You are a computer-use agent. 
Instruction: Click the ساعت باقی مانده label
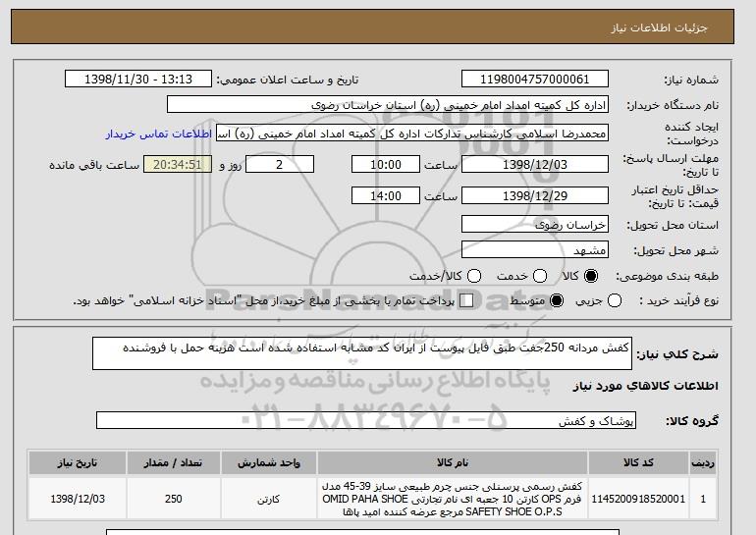point(94,165)
